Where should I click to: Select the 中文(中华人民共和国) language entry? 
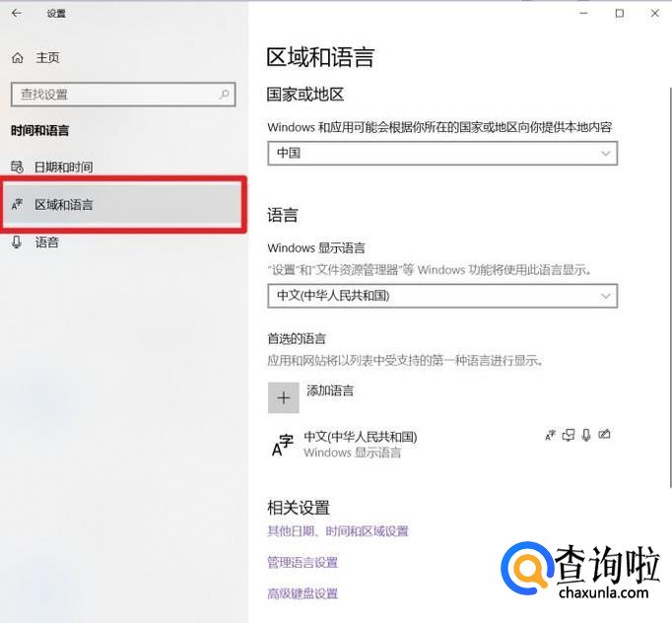[x=442, y=445]
